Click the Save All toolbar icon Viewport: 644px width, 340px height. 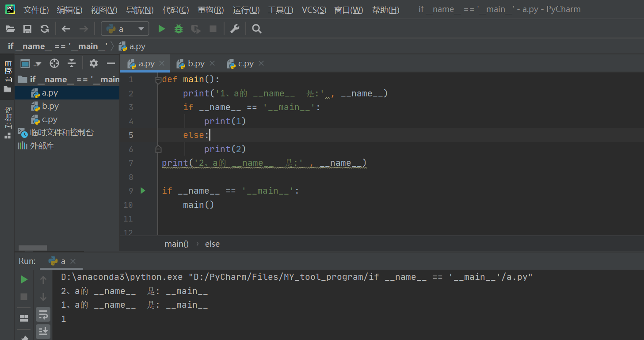[27, 29]
